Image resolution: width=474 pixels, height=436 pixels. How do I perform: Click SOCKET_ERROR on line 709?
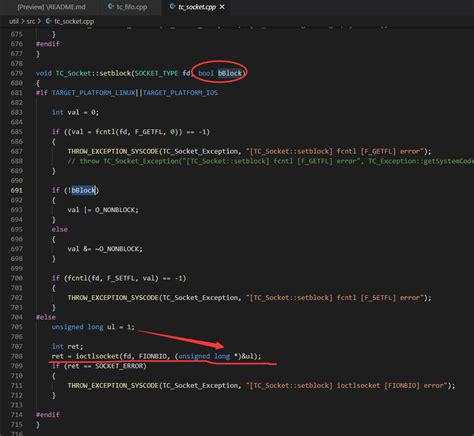coord(119,366)
